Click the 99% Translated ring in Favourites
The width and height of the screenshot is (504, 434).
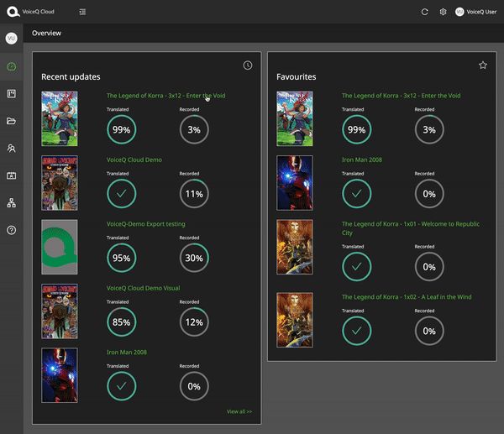click(357, 130)
